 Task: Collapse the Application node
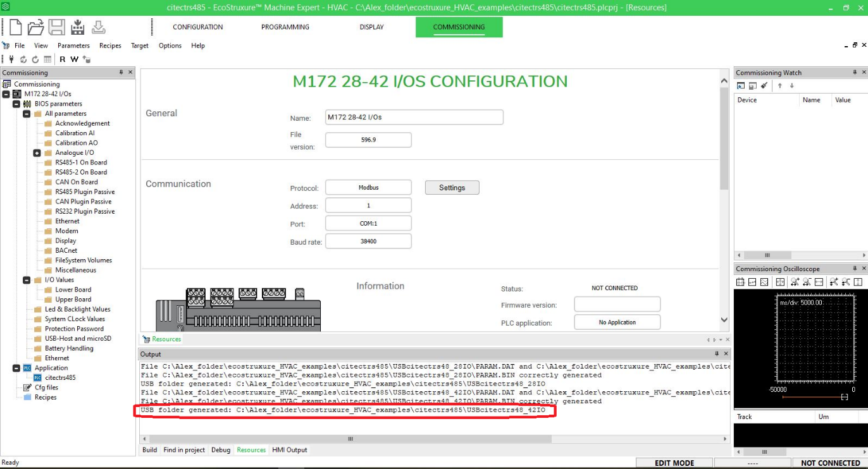point(16,368)
